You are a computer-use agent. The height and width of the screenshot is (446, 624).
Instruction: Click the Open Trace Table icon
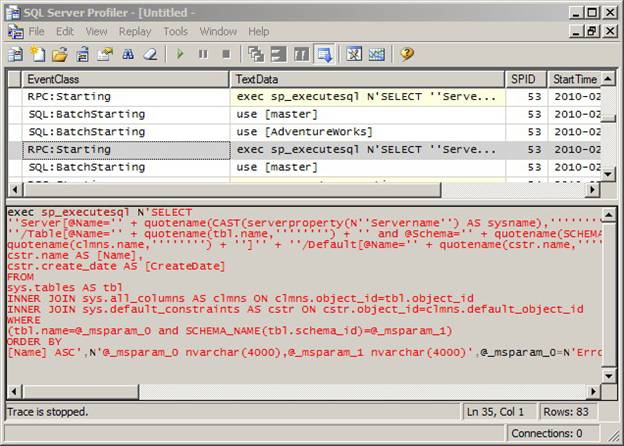pos(82,54)
